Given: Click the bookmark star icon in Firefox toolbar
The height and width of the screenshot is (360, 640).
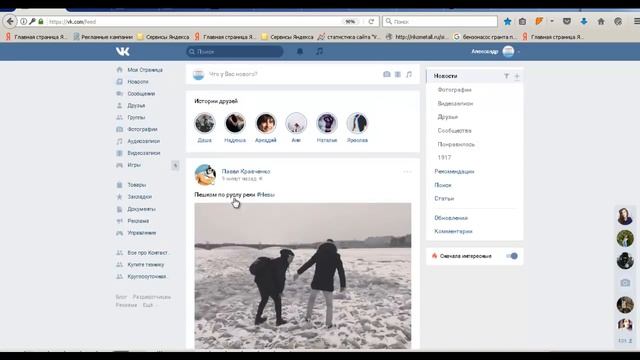Looking at the screenshot, I should point(507,22).
